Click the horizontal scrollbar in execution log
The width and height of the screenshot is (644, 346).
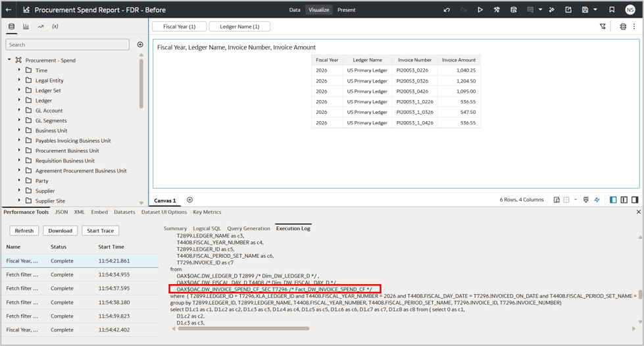tap(243, 328)
